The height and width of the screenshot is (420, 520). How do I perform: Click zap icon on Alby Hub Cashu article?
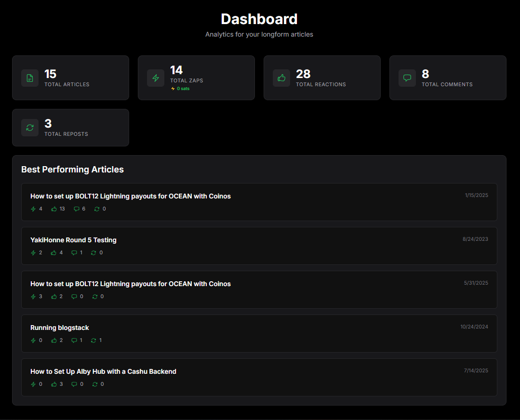pos(33,384)
